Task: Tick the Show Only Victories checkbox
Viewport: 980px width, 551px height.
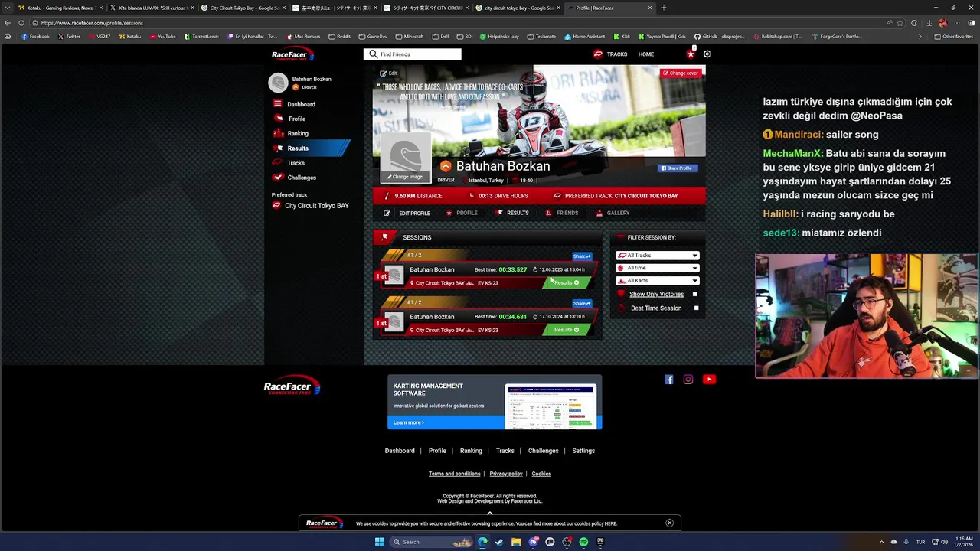Action: 695,294
